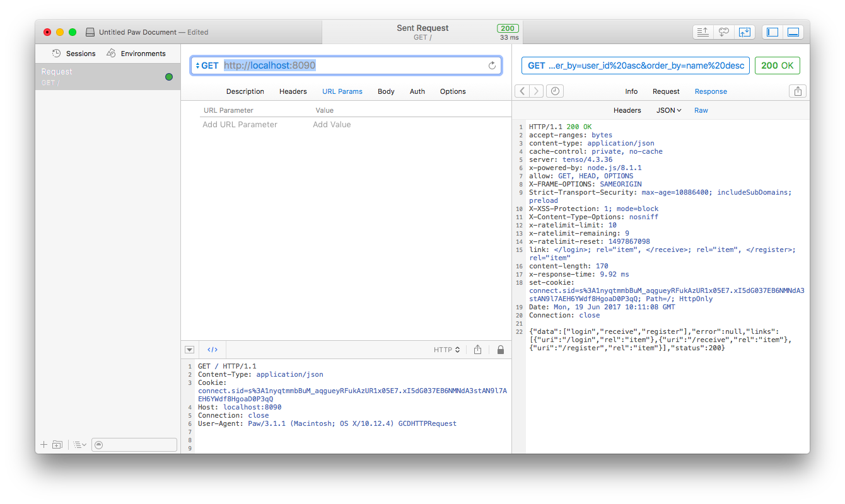
Task: Add a new request with plus icon
Action: tap(44, 445)
